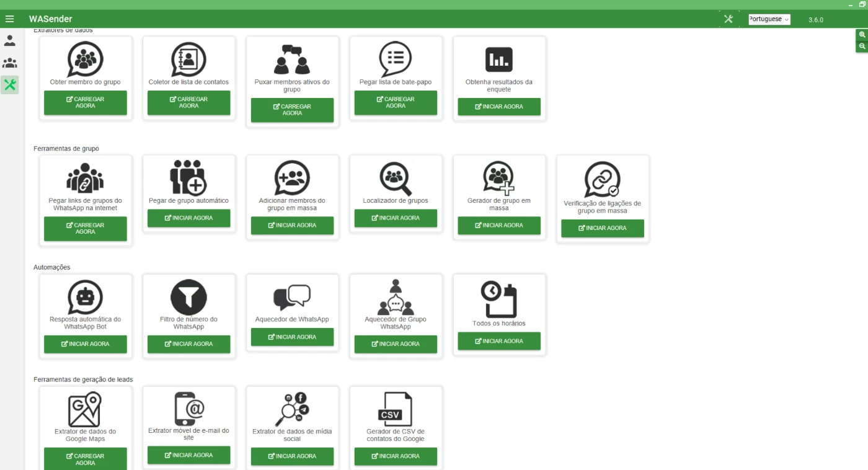Screen dimensions: 868x470
Task: Click Carregar Agora for Pegar lista de bate-papo
Action: coord(396,103)
